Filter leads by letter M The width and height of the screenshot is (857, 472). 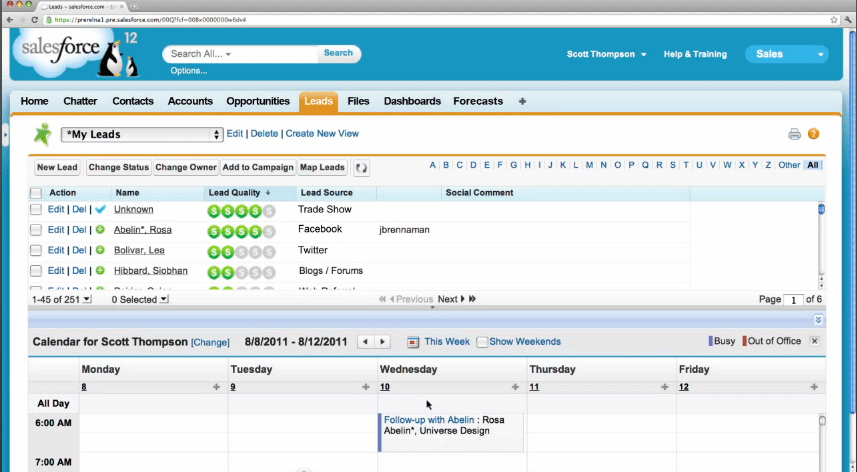(x=589, y=165)
